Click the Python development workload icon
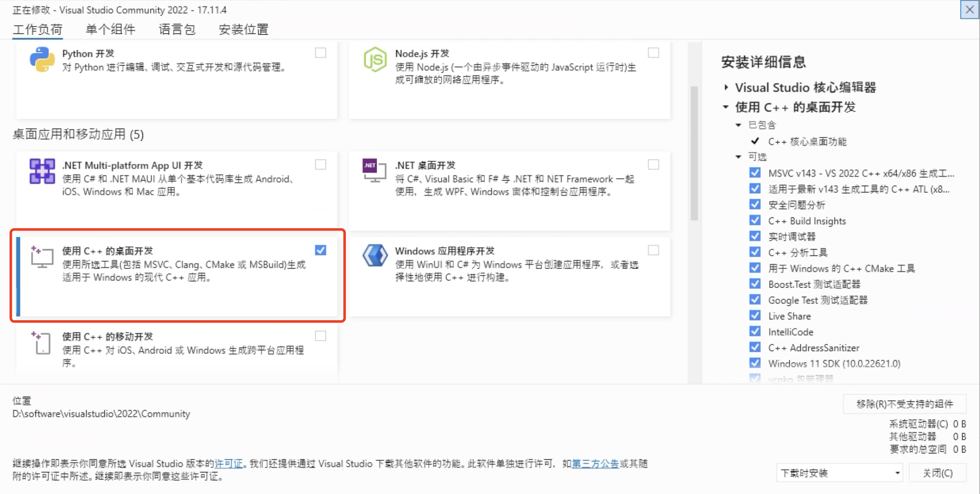 (42, 59)
